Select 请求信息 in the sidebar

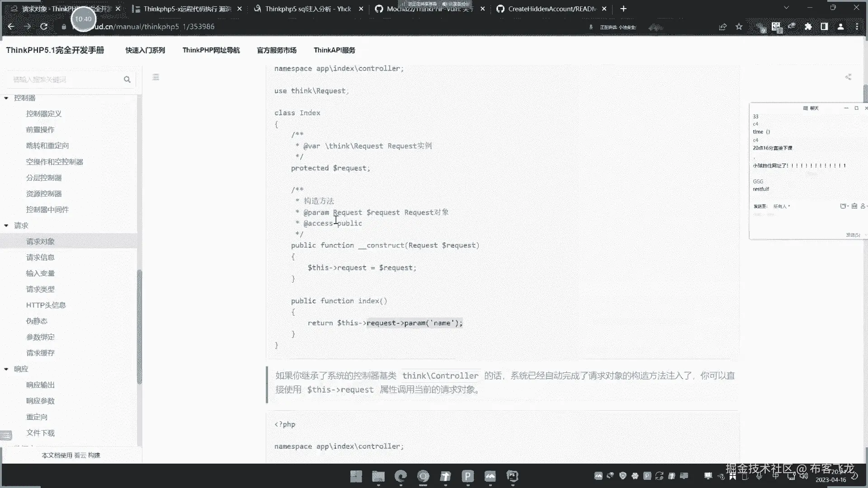point(40,258)
